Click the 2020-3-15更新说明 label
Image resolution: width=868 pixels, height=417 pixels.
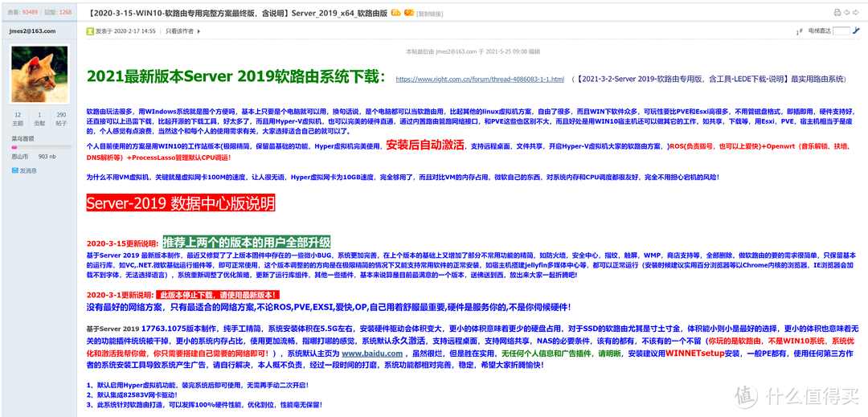(x=123, y=244)
